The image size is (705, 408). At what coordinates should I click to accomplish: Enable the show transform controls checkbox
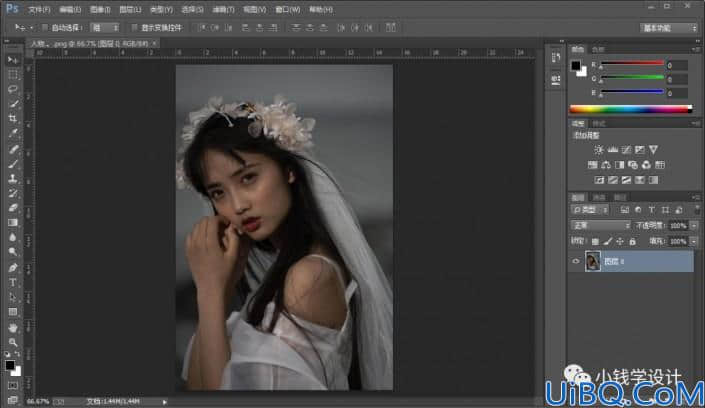[134, 28]
